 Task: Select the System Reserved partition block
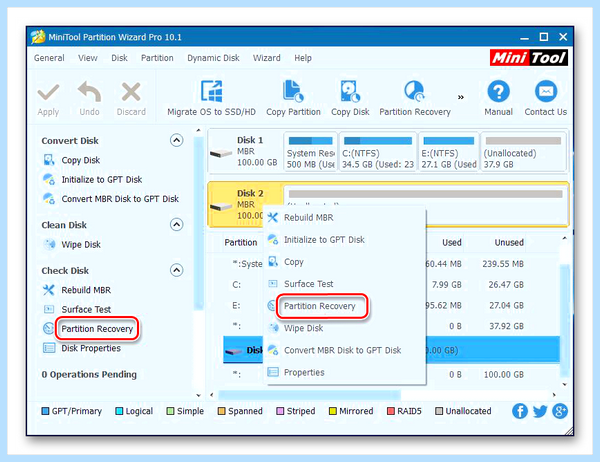pos(311,152)
